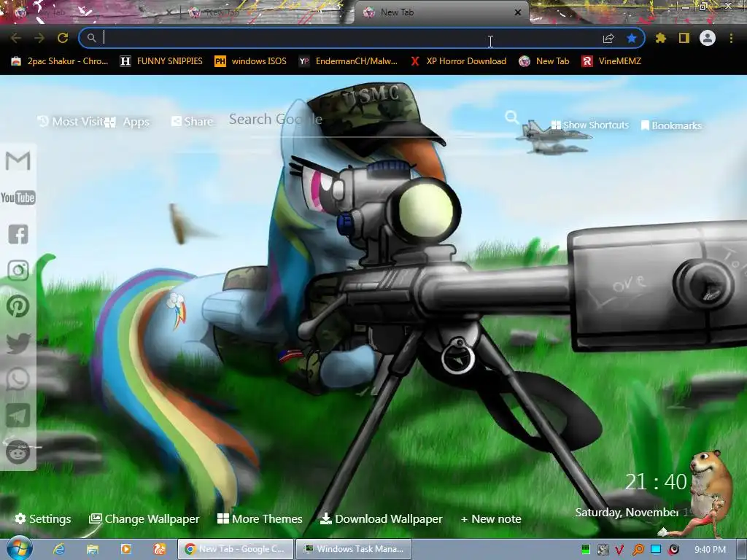
Task: Open the Facebook sidebar icon
Action: coord(18,234)
